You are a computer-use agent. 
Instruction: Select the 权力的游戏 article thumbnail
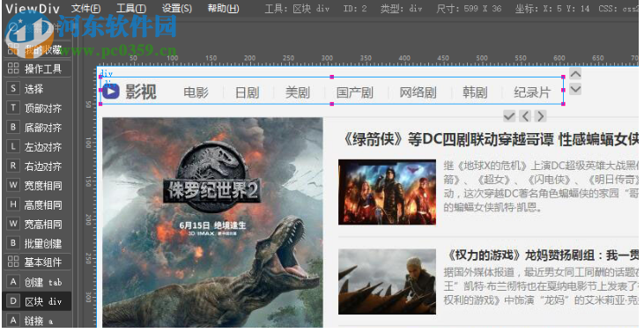388,282
